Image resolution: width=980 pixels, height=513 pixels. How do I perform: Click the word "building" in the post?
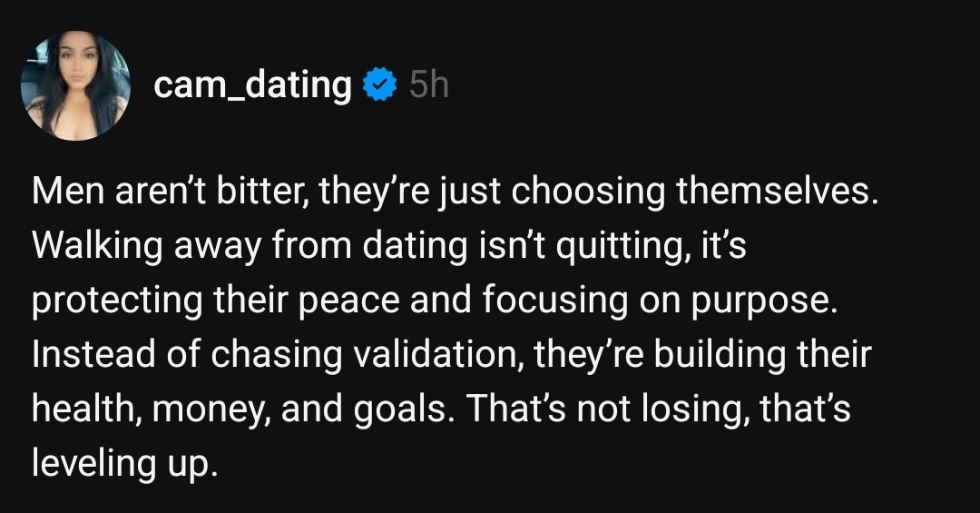[x=713, y=354]
